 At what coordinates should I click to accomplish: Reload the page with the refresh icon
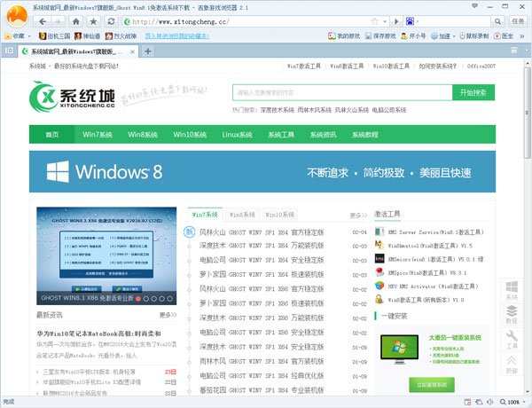coord(111,21)
